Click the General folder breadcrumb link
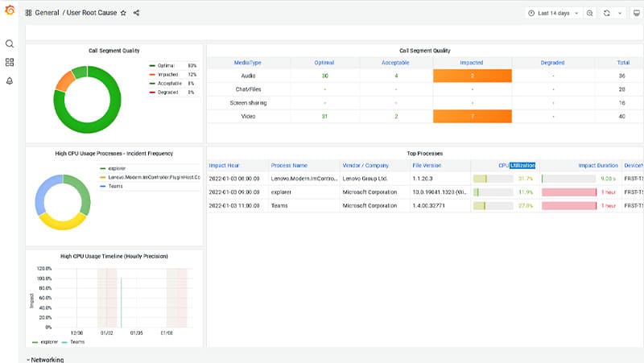The width and height of the screenshot is (644, 363). [46, 13]
